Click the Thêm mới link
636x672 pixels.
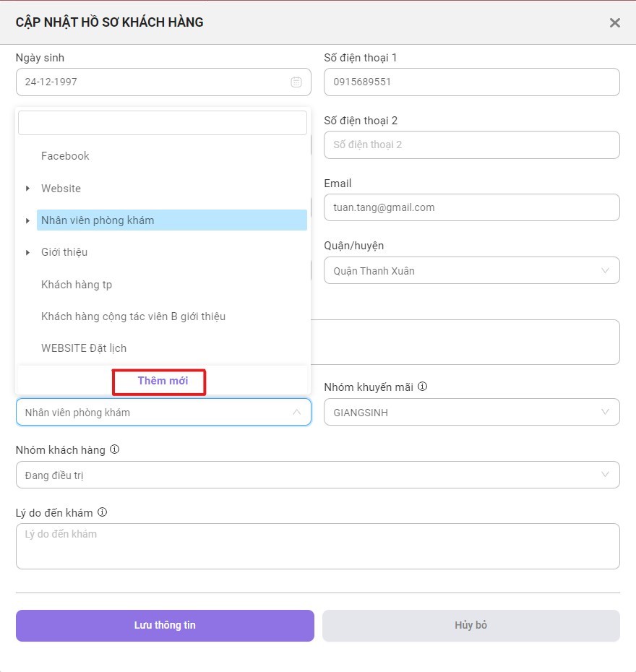(x=163, y=381)
